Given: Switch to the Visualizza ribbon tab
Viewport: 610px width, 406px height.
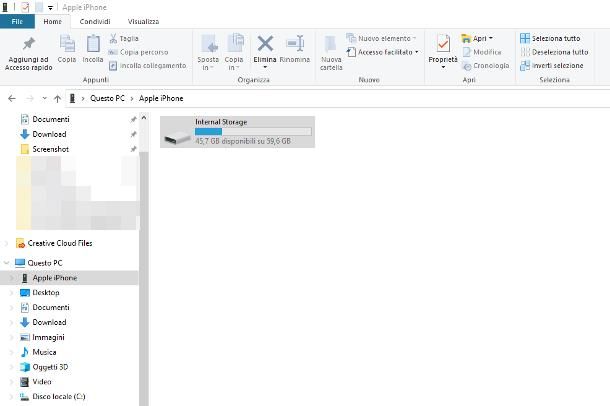Looking at the screenshot, I should [x=143, y=21].
